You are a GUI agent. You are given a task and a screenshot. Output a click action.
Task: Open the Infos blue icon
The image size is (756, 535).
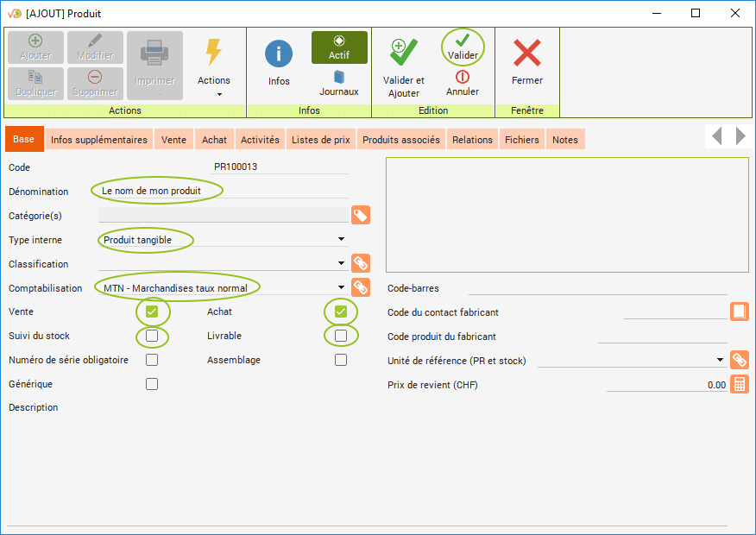[278, 54]
